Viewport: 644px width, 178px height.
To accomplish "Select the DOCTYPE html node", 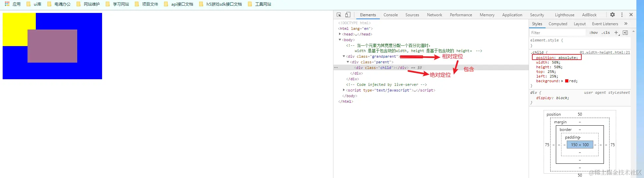I will pos(354,23).
